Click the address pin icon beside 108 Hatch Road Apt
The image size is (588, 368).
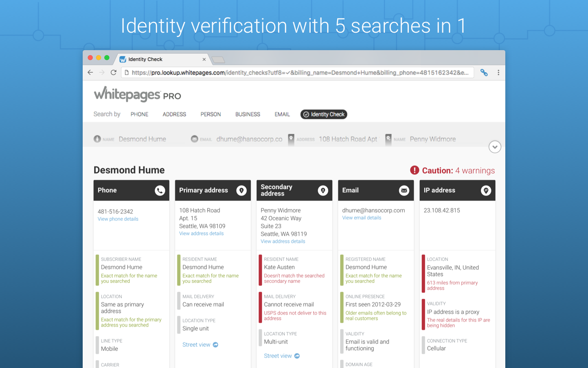pyautogui.click(x=291, y=140)
